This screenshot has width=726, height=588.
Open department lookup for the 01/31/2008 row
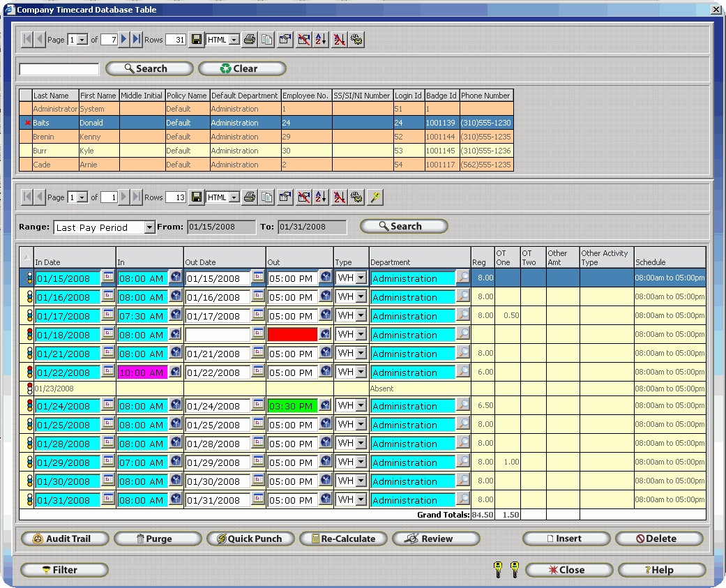point(463,499)
